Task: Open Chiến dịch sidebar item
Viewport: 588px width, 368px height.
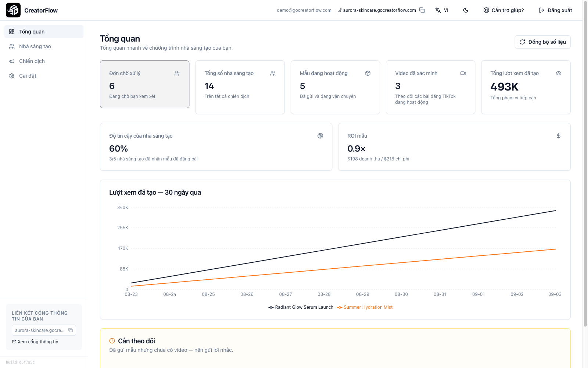Action: pyautogui.click(x=44, y=61)
